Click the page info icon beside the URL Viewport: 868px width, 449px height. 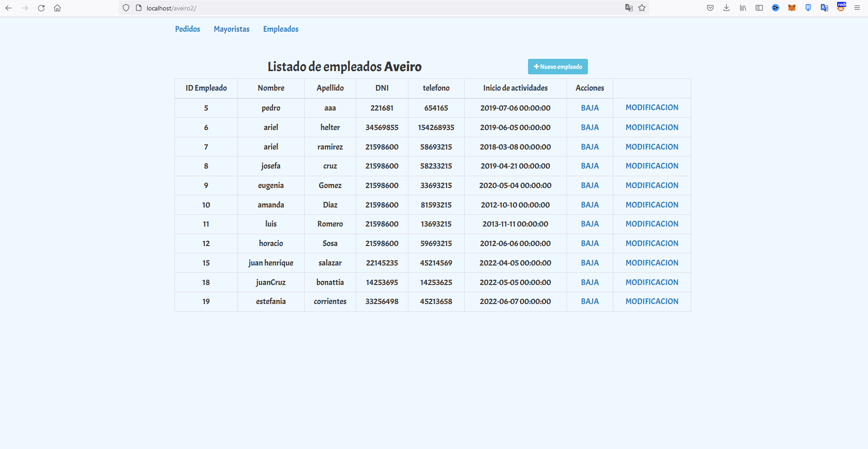139,8
